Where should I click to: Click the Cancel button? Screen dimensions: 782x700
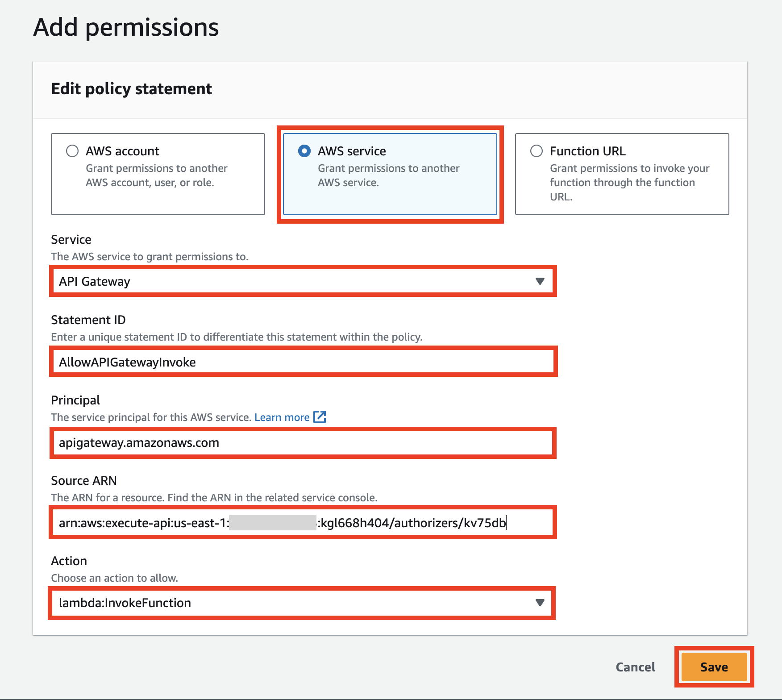(x=635, y=667)
